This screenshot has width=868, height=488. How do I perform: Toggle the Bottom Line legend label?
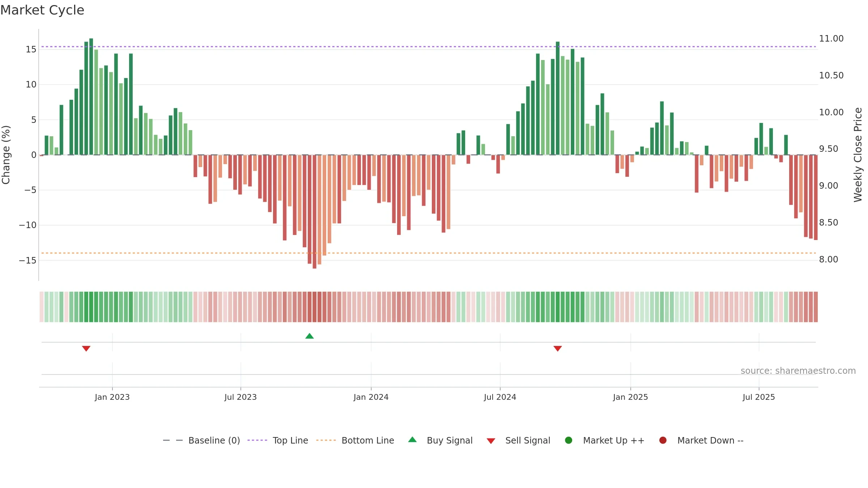click(368, 441)
